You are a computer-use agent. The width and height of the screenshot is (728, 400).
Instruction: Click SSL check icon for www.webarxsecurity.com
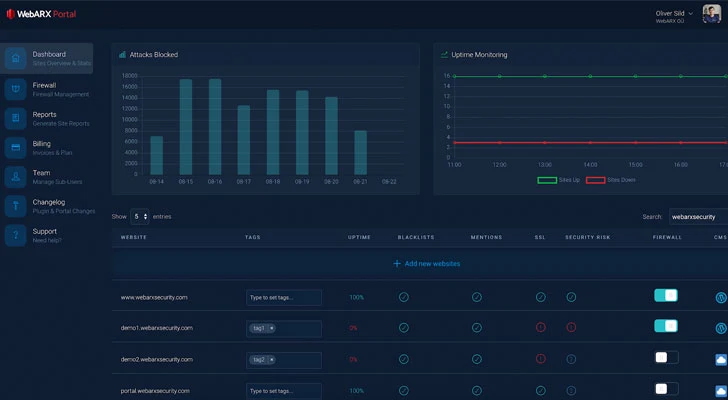540,297
